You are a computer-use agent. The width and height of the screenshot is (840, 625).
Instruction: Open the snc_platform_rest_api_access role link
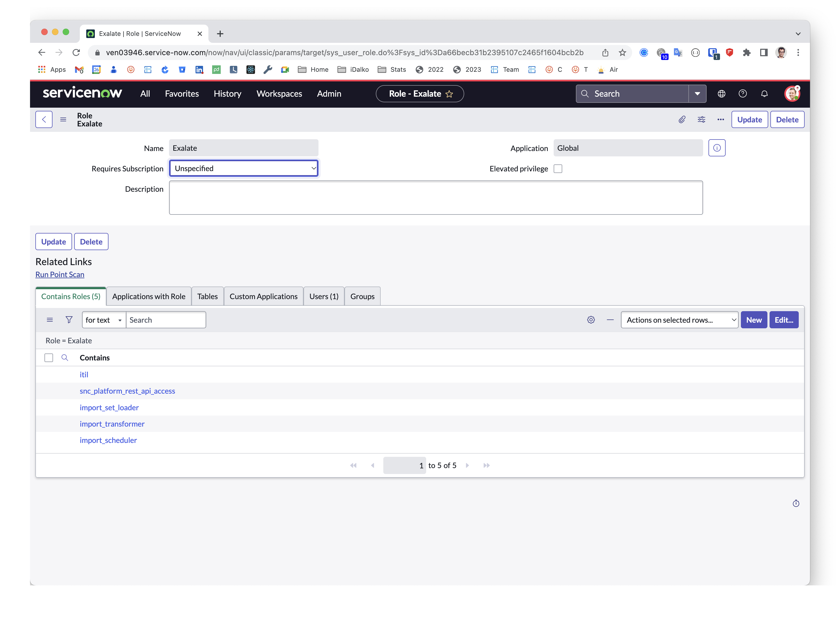click(x=127, y=391)
